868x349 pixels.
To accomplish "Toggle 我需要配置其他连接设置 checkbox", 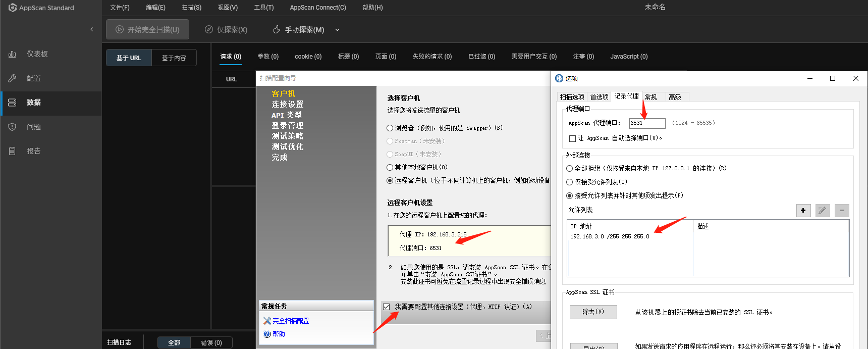I will (387, 307).
